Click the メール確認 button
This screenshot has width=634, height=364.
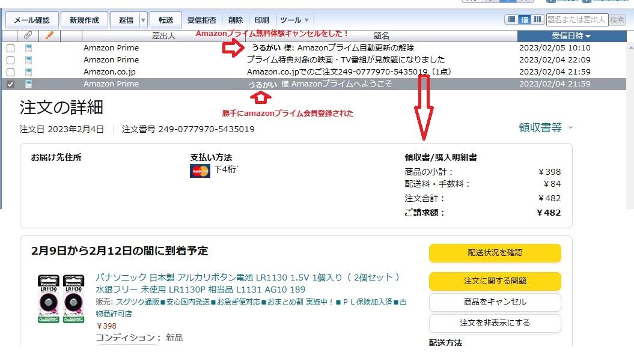[x=31, y=20]
